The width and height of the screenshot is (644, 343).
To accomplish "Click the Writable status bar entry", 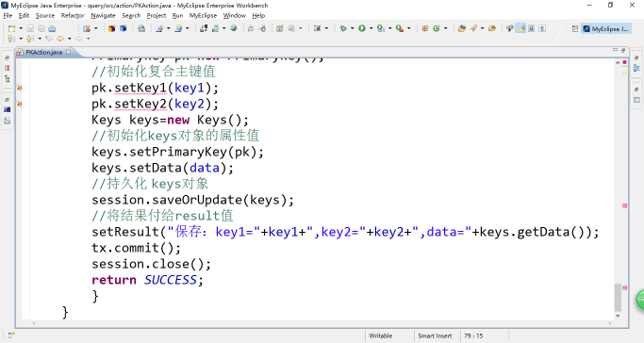I will click(x=380, y=335).
